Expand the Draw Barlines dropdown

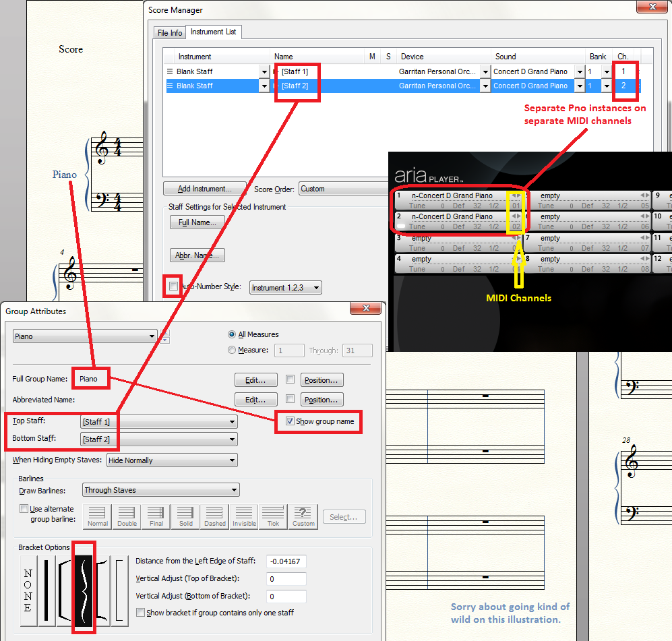[x=161, y=491]
